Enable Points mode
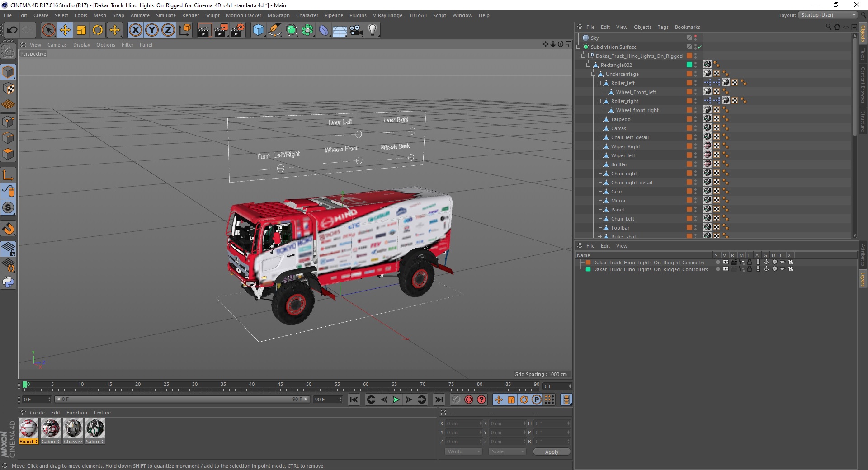The image size is (868, 470). point(8,122)
